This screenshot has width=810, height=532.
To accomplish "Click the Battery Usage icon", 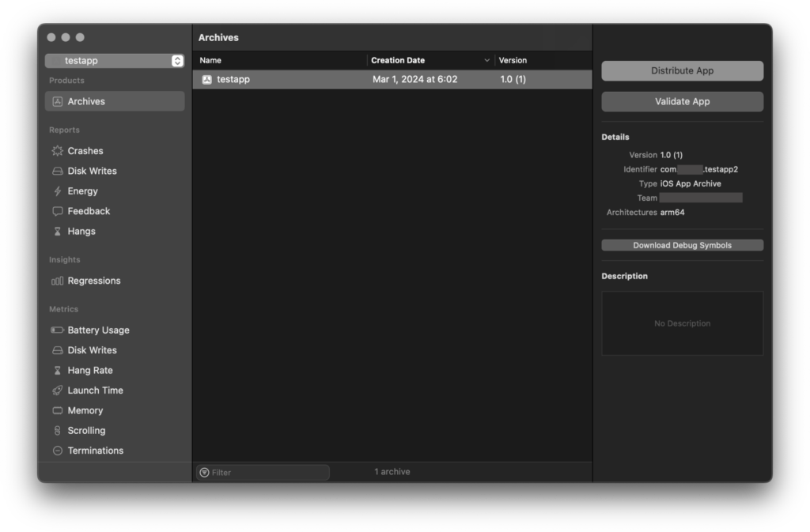I will (57, 330).
